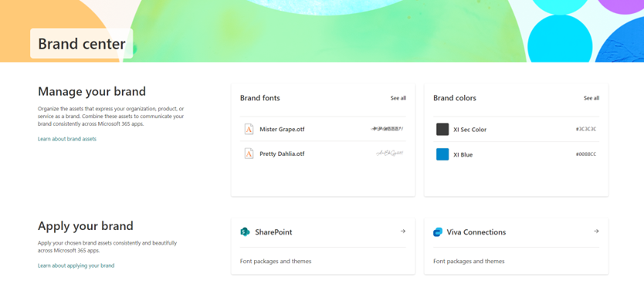The image size is (644, 301).
Task: Click the #3C3C3C hex value
Action: pyautogui.click(x=585, y=129)
